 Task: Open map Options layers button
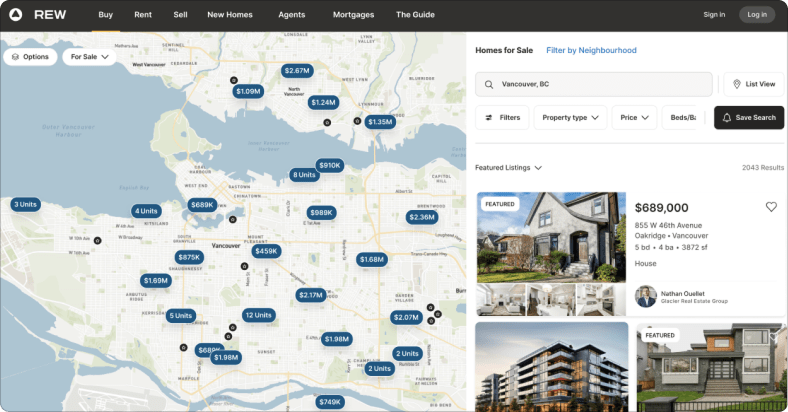30,57
